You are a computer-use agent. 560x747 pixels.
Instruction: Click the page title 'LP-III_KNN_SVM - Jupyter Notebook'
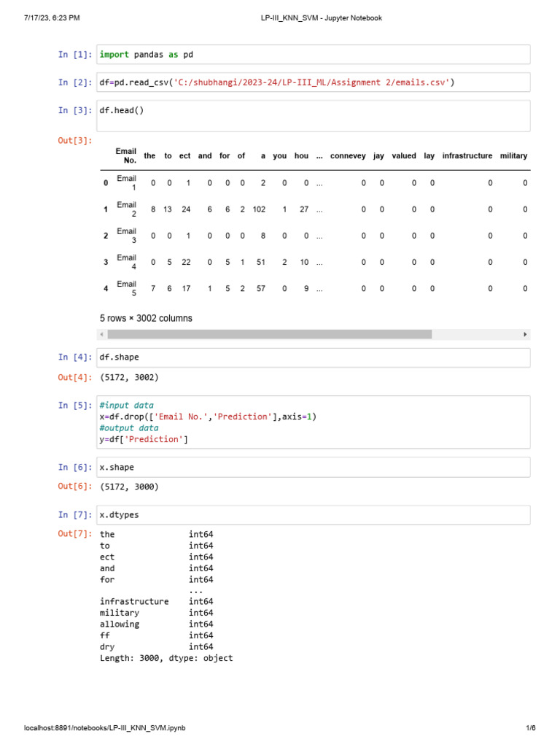tap(321, 18)
